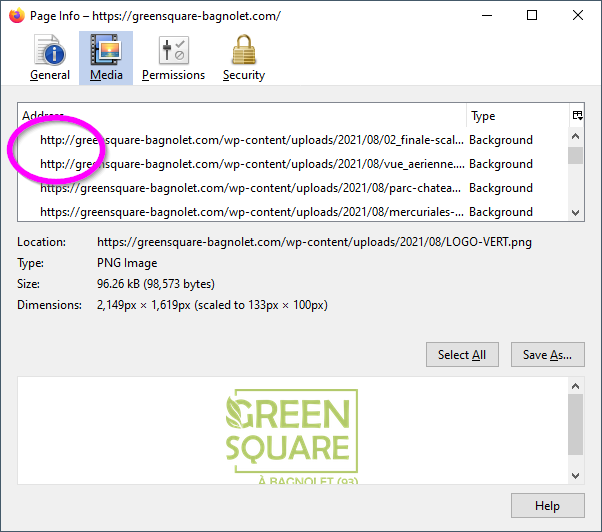Switch to the Media tab
The image size is (602, 532).
[x=106, y=58]
